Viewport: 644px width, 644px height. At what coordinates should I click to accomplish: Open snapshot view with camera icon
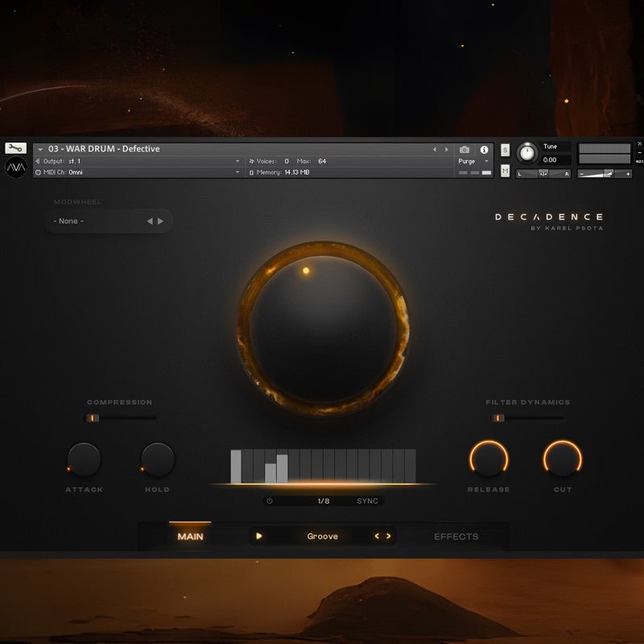(x=464, y=150)
